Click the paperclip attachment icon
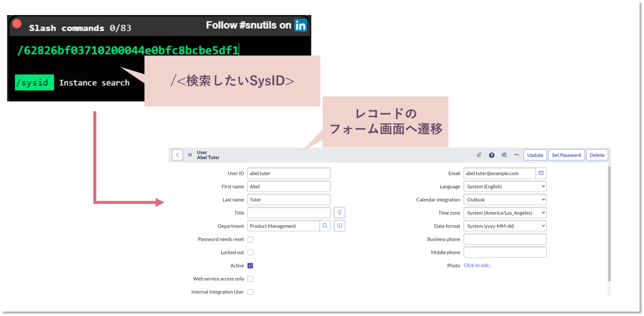This screenshot has width=644, height=316. point(479,155)
